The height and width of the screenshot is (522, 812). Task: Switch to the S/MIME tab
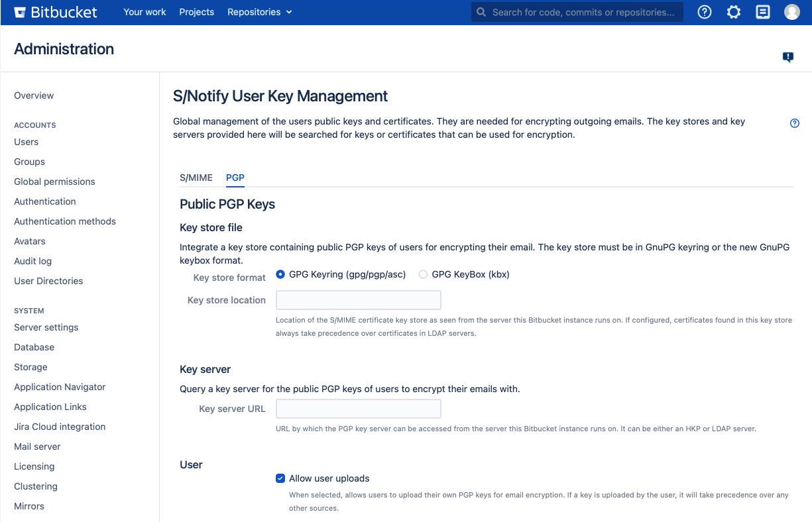click(196, 178)
